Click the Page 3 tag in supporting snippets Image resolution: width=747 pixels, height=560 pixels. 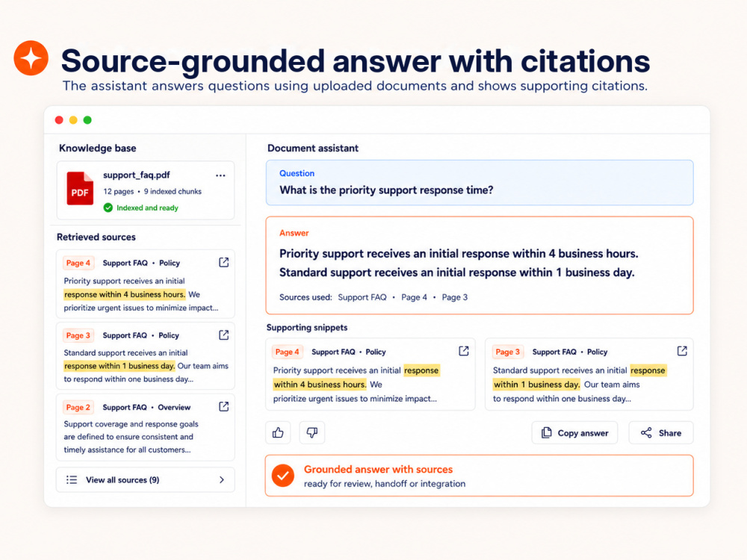(507, 352)
